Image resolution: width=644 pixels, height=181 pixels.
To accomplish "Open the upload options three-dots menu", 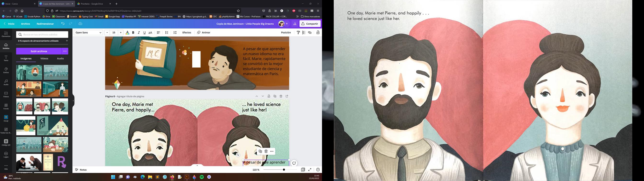I will coord(65,51).
